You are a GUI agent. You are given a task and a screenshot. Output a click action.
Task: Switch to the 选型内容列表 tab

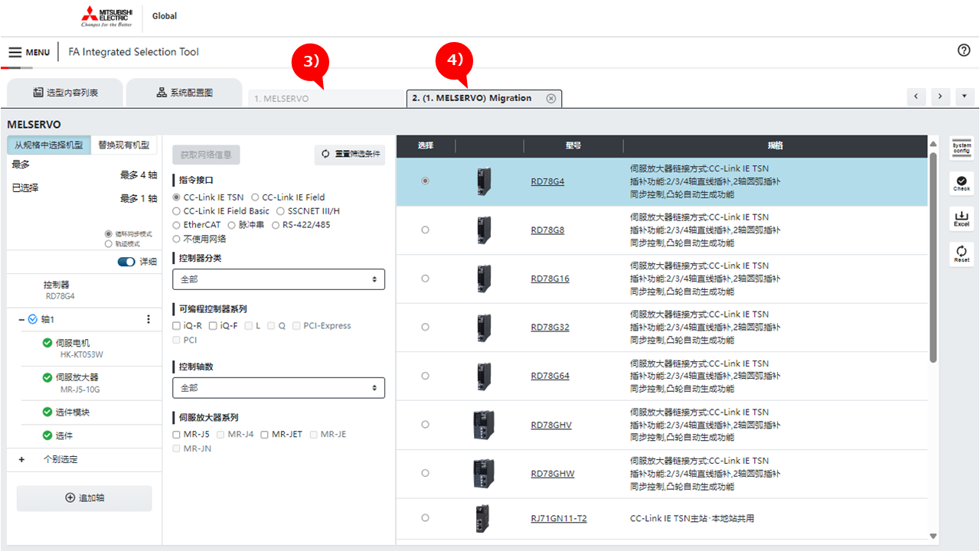(x=64, y=93)
